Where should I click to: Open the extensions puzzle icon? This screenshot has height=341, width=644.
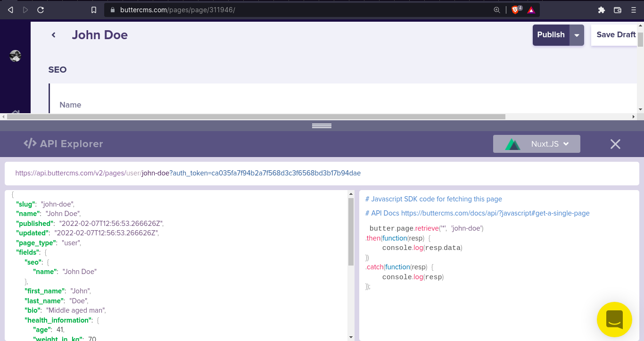click(601, 10)
